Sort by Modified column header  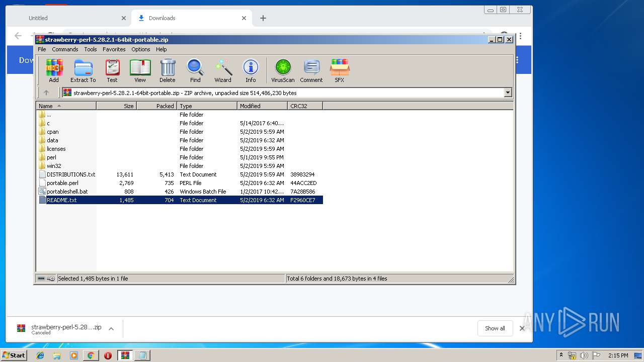coord(263,106)
